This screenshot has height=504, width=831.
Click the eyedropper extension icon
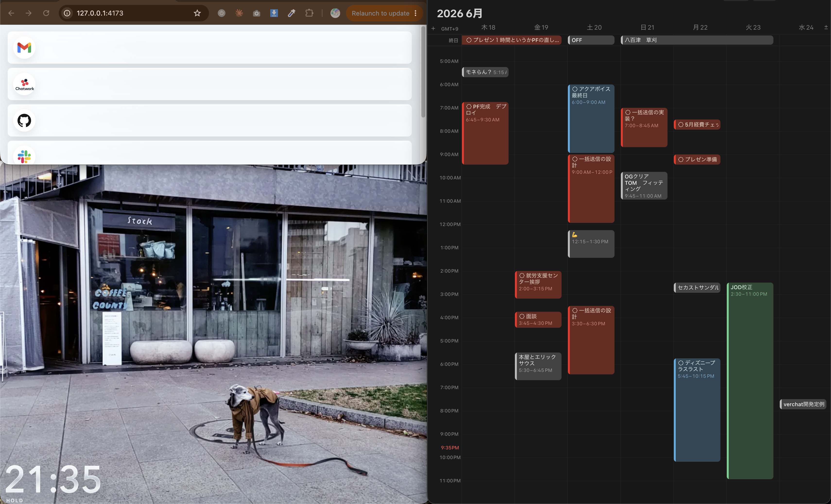[292, 13]
